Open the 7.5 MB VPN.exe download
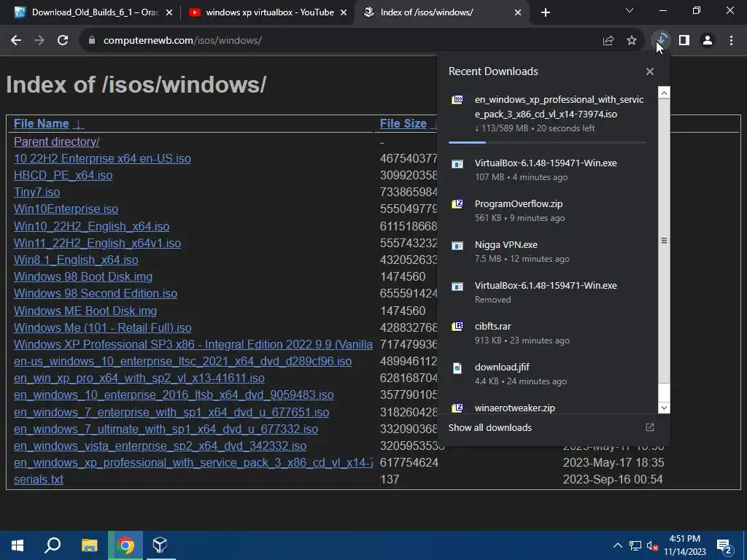The width and height of the screenshot is (747, 560). click(547, 252)
